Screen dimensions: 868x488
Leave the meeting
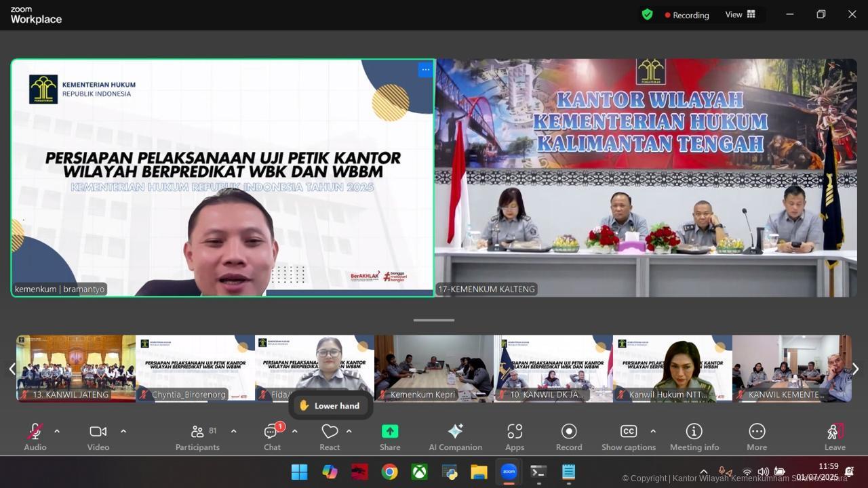[x=835, y=437]
